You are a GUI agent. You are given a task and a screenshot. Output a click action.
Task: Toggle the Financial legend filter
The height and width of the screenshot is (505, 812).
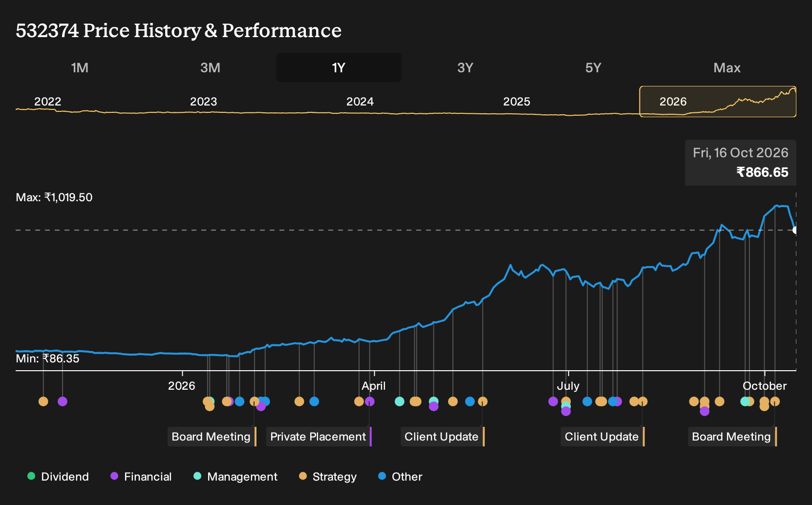[x=141, y=477]
